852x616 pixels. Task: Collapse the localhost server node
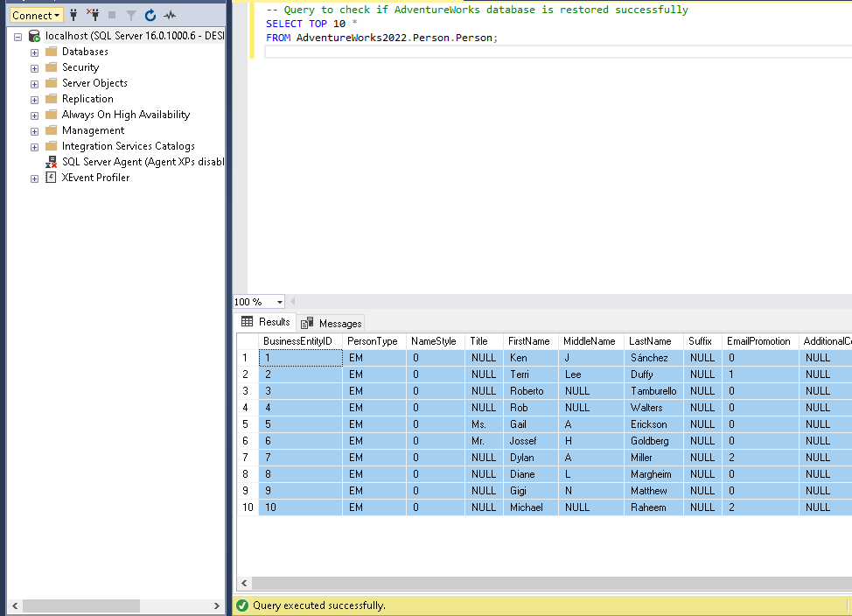point(17,37)
